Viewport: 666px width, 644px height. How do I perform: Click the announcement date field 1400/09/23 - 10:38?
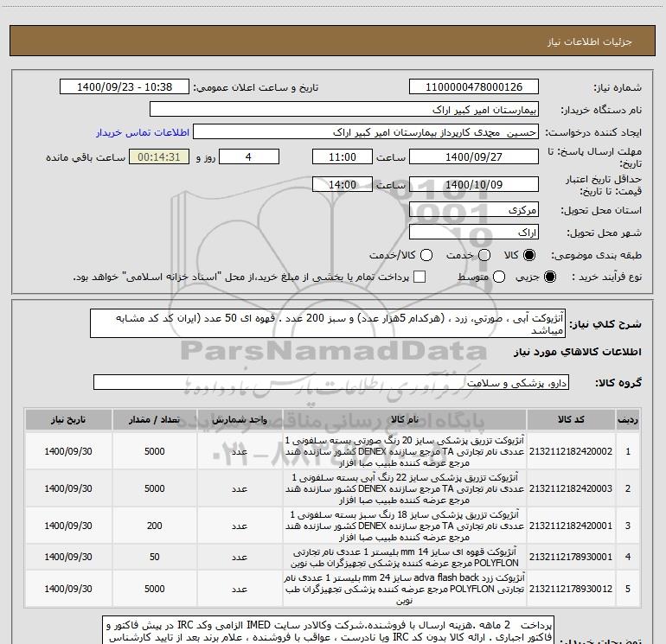125,87
